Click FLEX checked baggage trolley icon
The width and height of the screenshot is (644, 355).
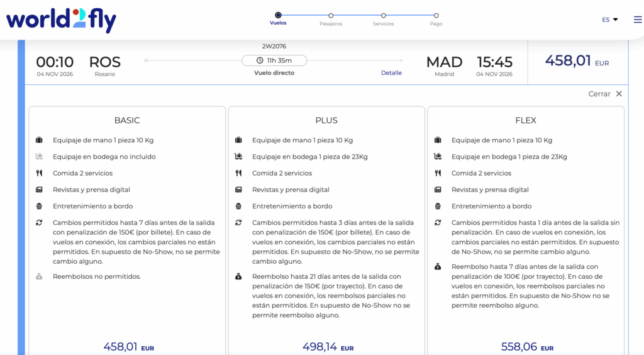(x=438, y=157)
